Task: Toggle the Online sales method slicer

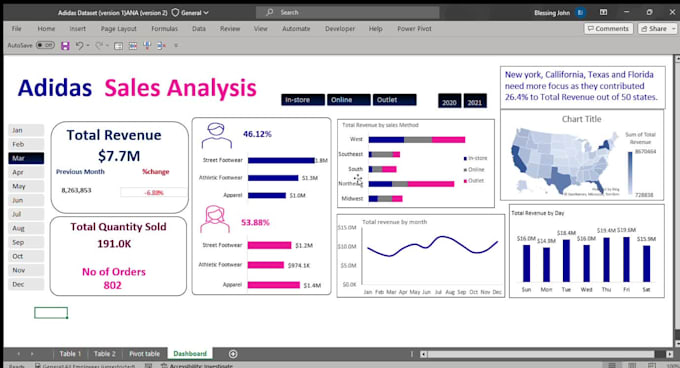Action: 349,100
